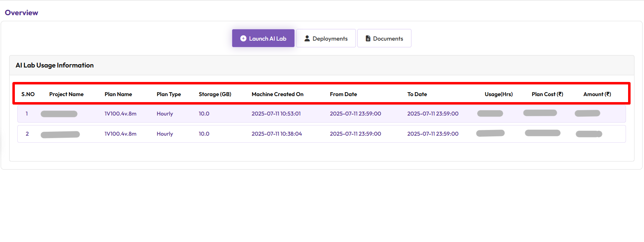Click the 2025-07-11 10:38:04 machine creation timestamp

click(x=276, y=134)
